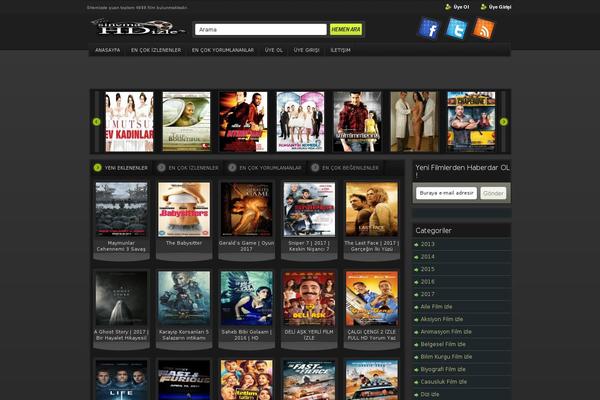Open the 2014 category

coord(427,257)
